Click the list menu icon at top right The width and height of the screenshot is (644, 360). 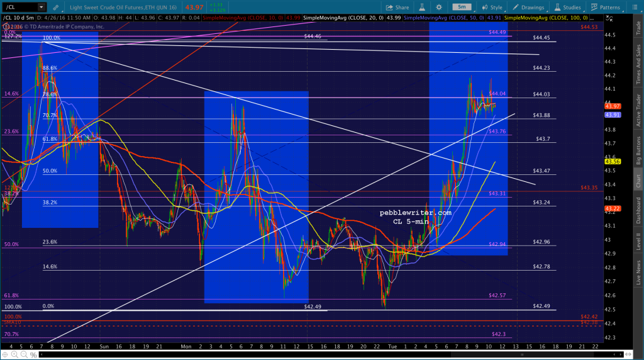[x=635, y=8]
